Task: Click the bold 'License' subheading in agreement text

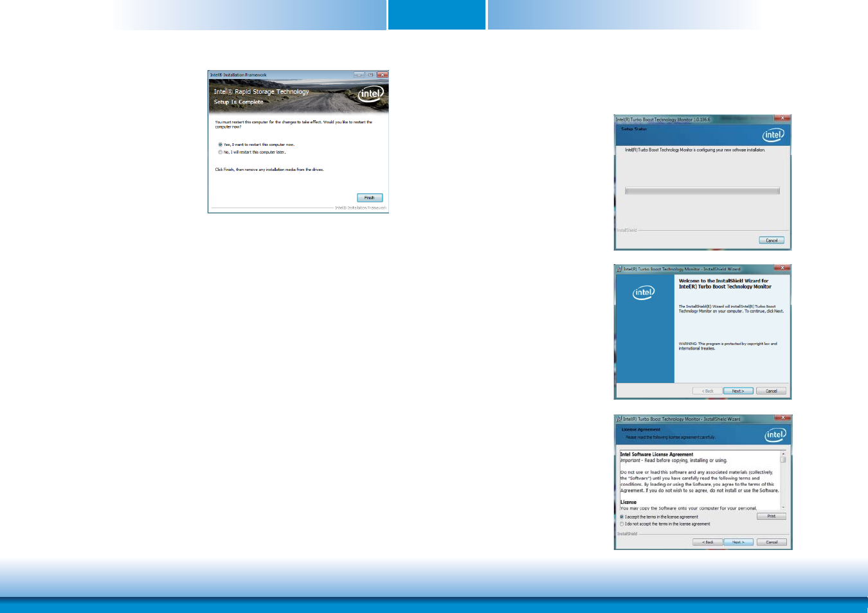Action: coord(628,502)
